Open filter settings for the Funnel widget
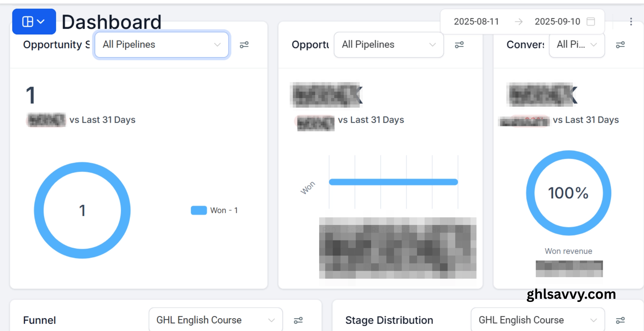This screenshot has width=644, height=331. click(x=299, y=320)
